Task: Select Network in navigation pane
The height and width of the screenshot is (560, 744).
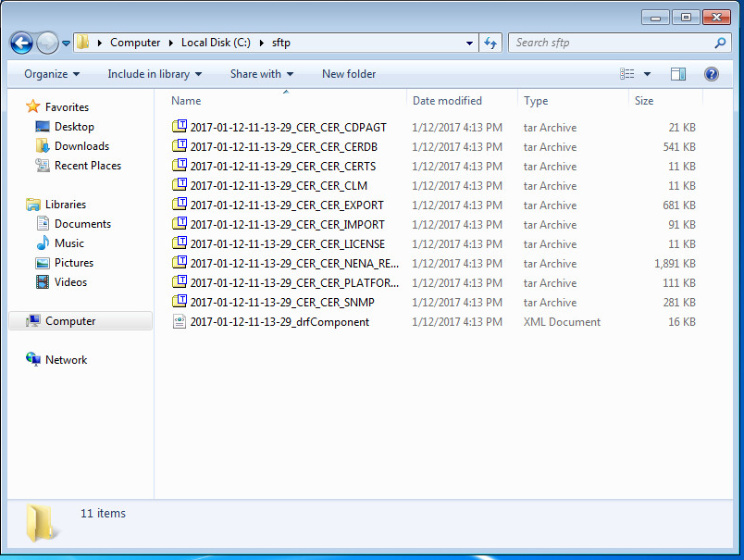Action: pyautogui.click(x=66, y=360)
